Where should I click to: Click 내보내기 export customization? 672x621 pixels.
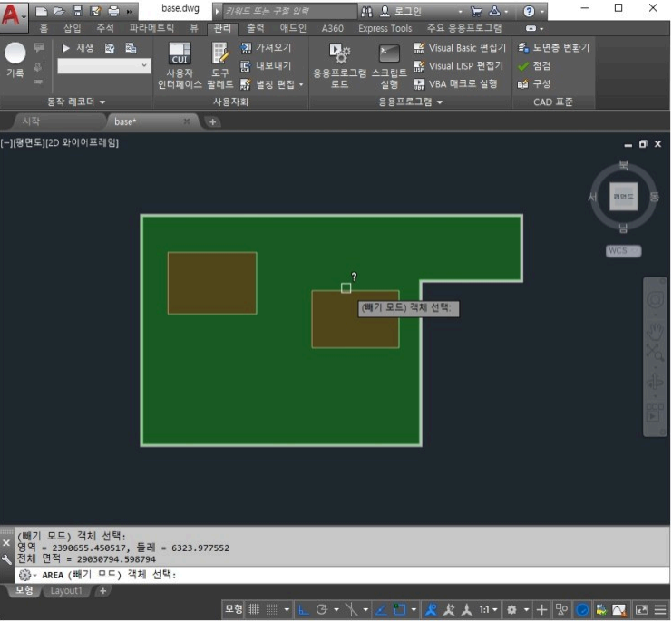click(266, 66)
